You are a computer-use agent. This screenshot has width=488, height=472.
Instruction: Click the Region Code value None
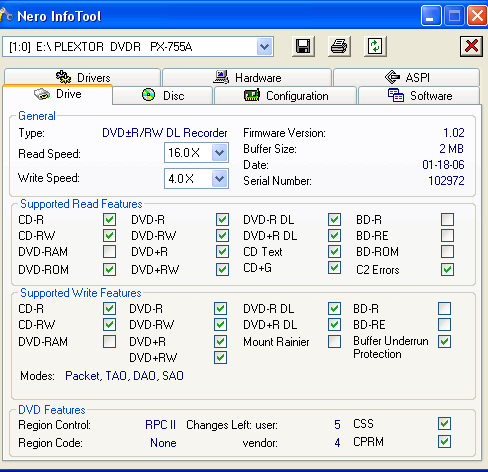pos(163,443)
